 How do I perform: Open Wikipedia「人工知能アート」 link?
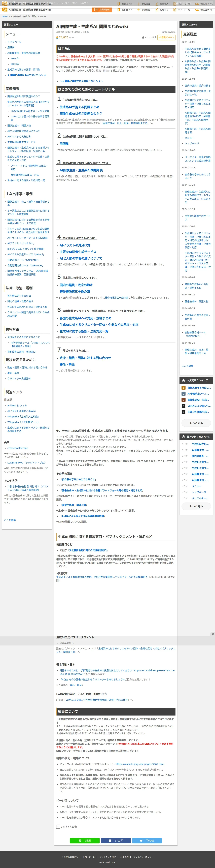click(23, 422)
